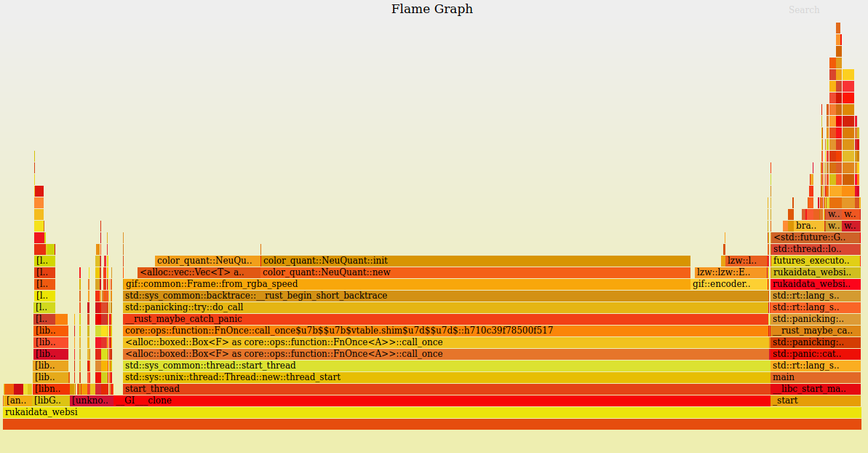Zoom into the start_thread frame
Viewport: 868px width, 453px height.
(445, 390)
